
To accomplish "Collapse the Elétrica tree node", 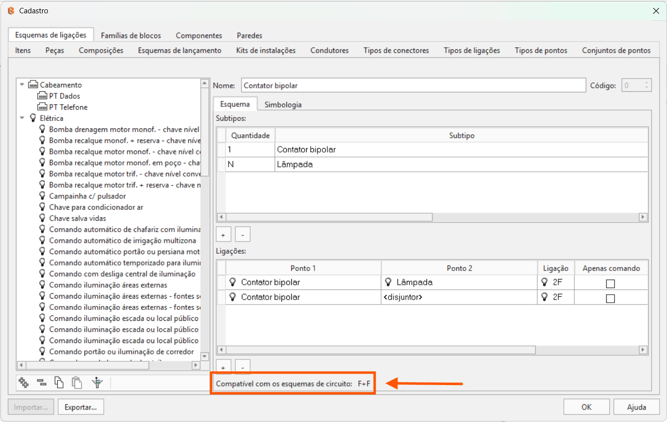I will point(22,118).
